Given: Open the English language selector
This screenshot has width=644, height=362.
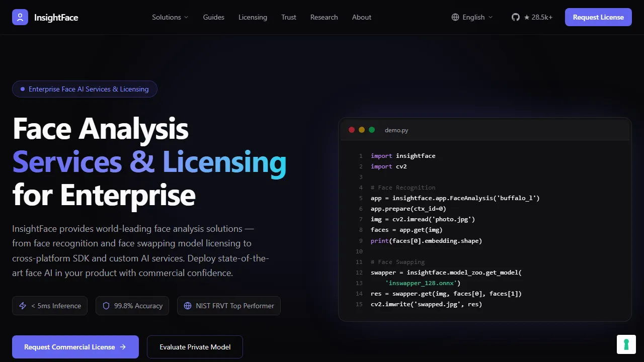Looking at the screenshot, I should 472,17.
